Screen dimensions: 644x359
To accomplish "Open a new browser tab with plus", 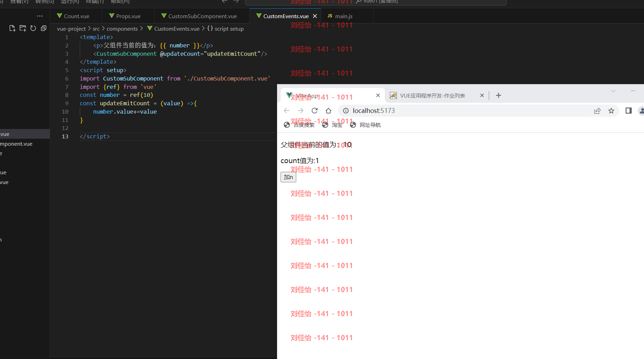I will click(498, 96).
